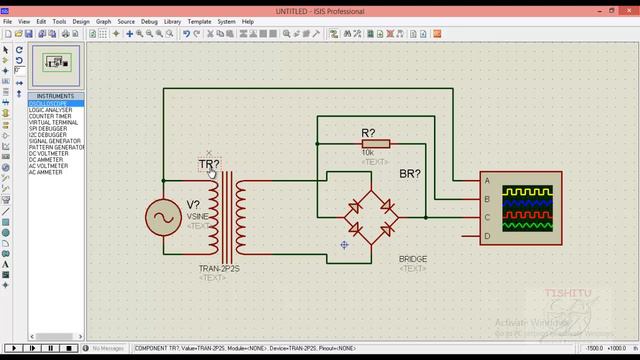The image size is (640, 360).
Task: Click the Cut scissors icon
Action: pos(210,34)
